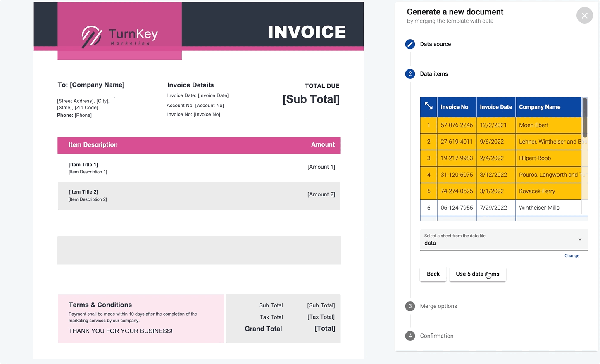Click the Company Name column header

tap(548, 107)
